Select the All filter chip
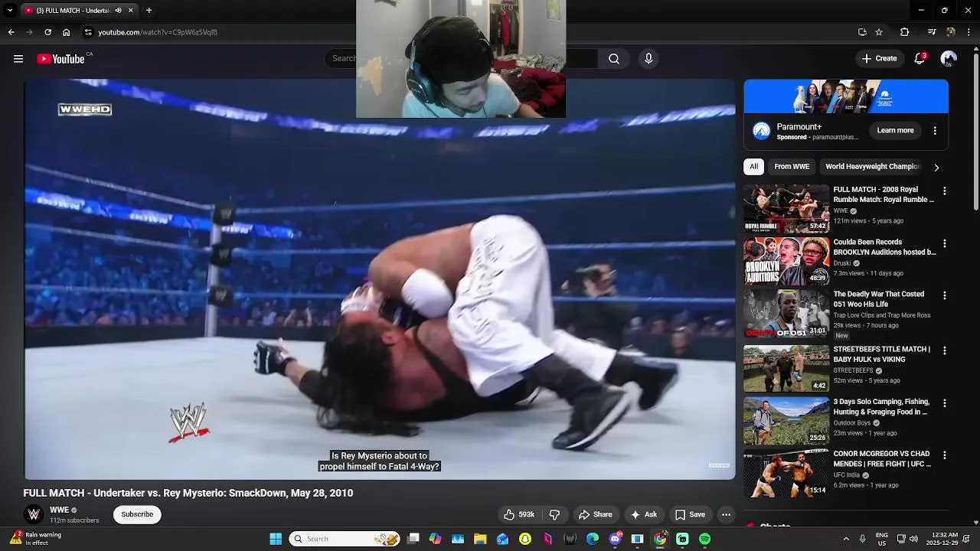This screenshot has height=551, width=980. click(753, 166)
